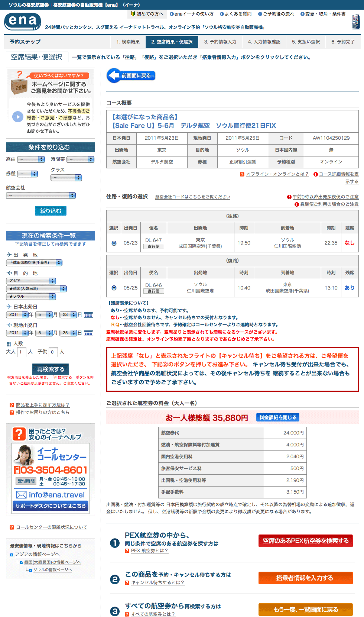Click the question icon beside 商品を上手に探す方法
Viewport: 364px width, 617px height.
[12, 405]
